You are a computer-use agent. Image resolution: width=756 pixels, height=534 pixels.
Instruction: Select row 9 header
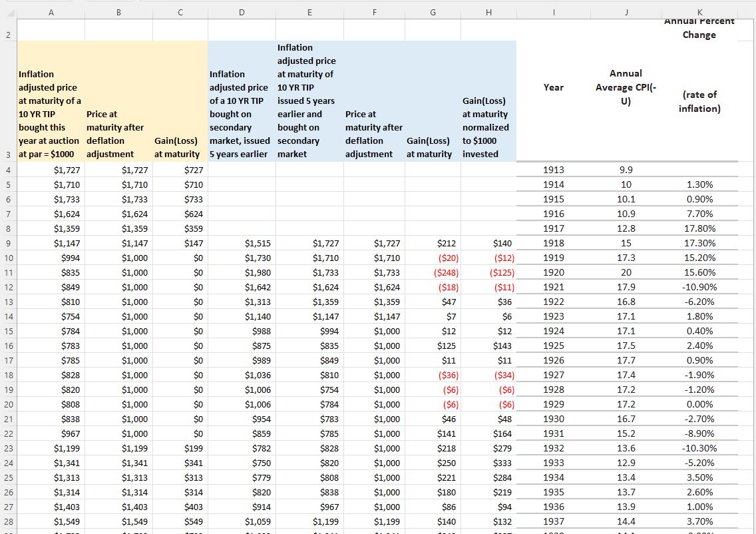pos(8,244)
